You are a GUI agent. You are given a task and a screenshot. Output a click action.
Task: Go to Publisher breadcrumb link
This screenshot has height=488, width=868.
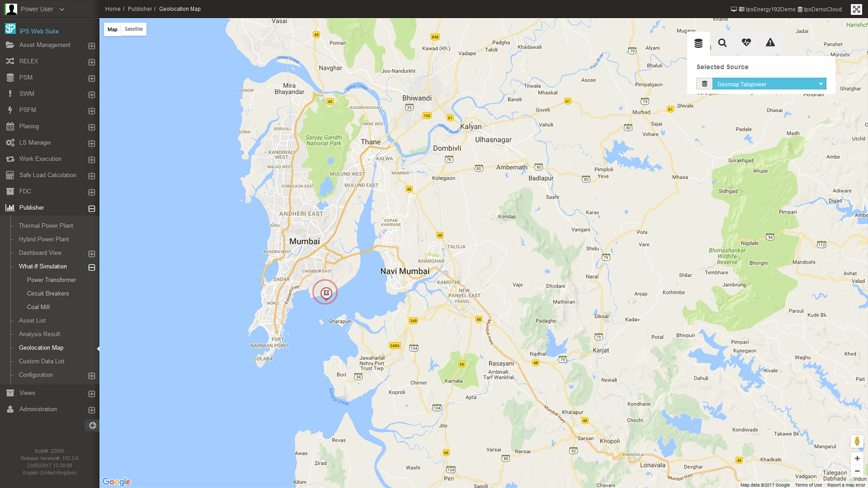140,9
